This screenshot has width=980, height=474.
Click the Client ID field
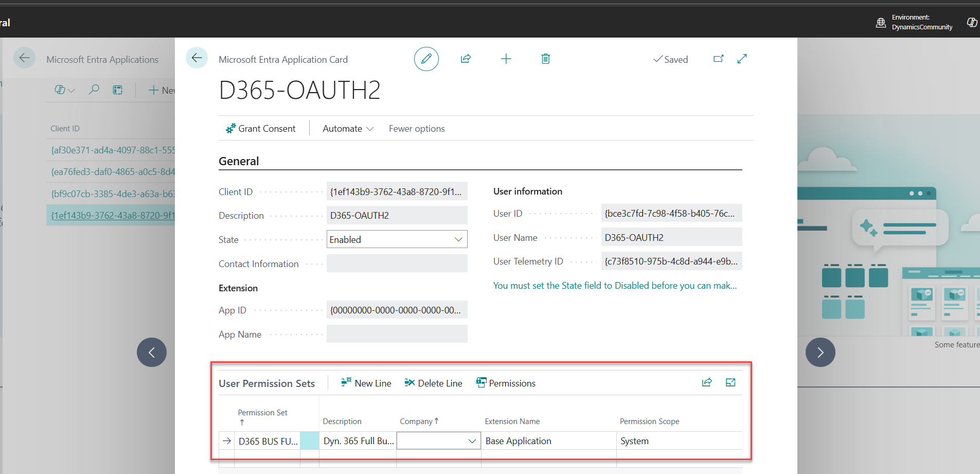(397, 191)
